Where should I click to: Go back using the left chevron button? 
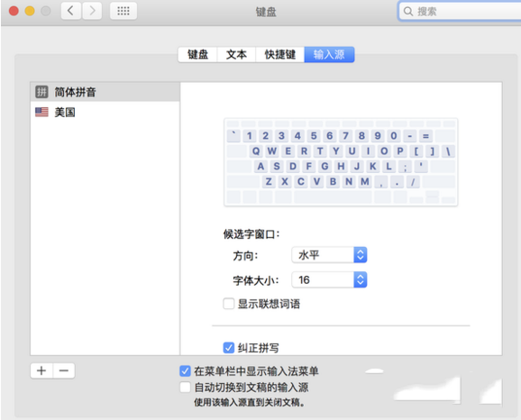point(71,11)
